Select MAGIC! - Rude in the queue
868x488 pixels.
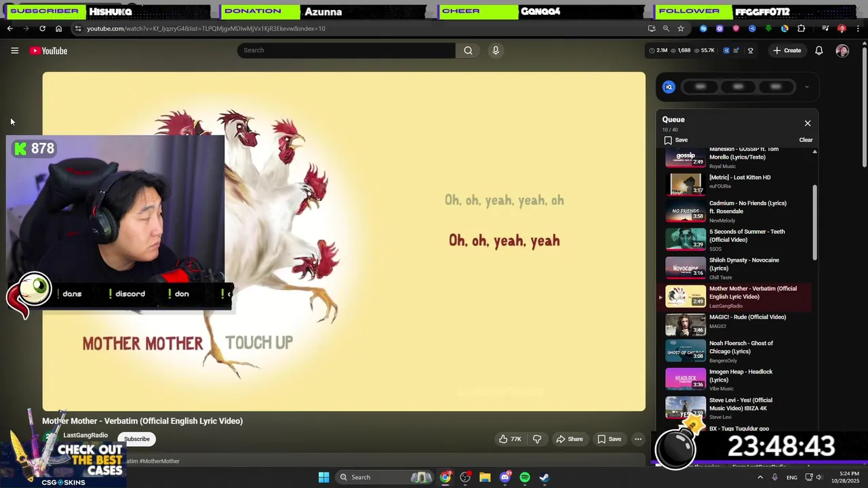(738, 325)
